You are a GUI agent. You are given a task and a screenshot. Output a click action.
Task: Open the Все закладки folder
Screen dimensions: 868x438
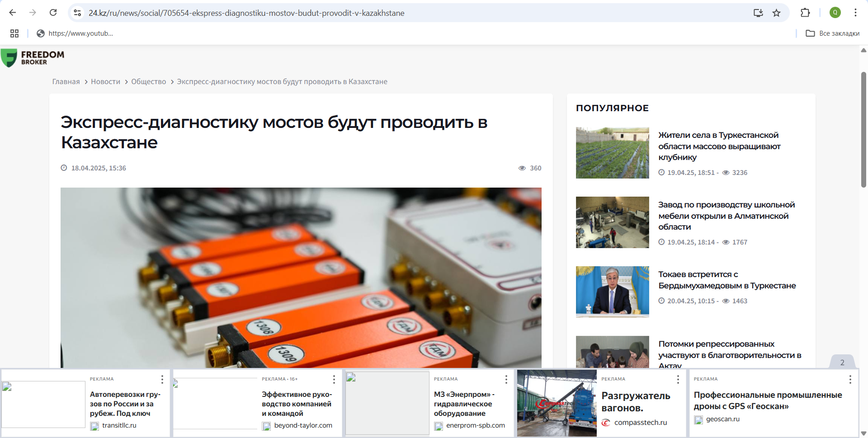(832, 33)
